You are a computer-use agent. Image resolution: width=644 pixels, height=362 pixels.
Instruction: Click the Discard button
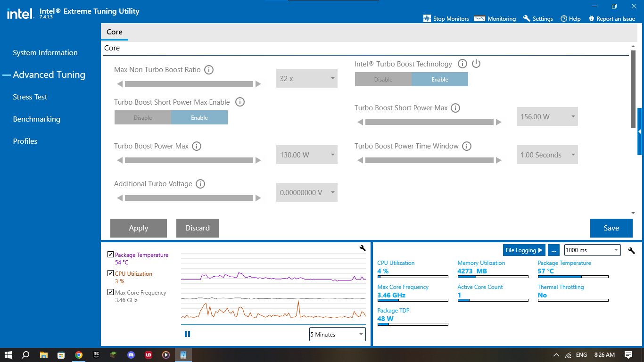click(x=198, y=228)
